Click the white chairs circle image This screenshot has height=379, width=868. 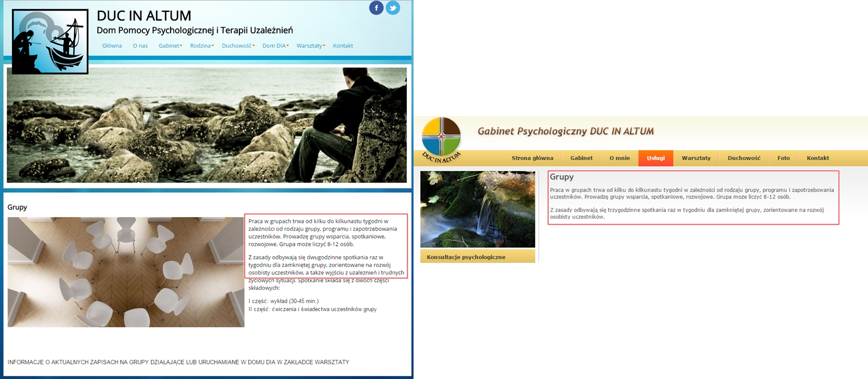126,272
